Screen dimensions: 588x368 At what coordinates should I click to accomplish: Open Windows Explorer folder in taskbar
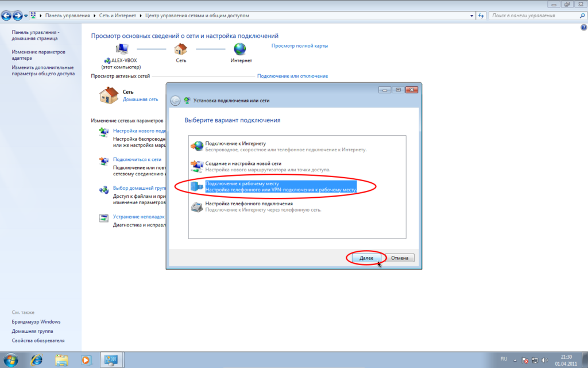[61, 360]
